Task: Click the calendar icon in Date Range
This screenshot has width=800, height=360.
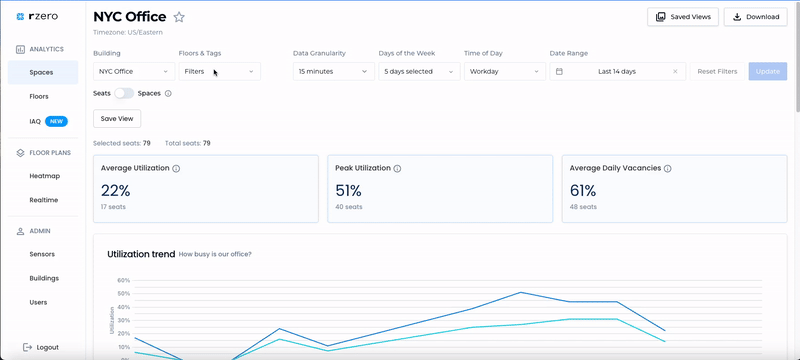Action: (x=559, y=71)
